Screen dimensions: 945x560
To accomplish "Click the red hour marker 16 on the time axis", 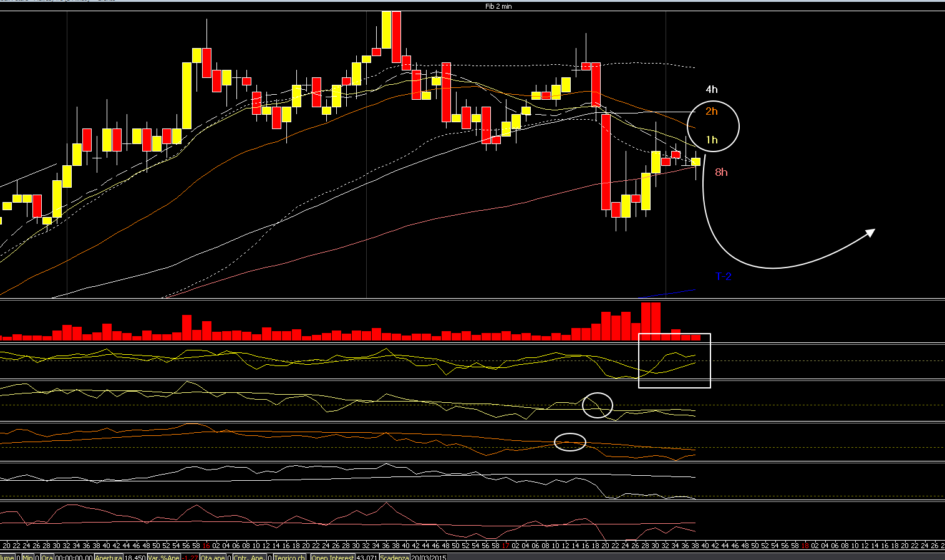I will pyautogui.click(x=206, y=545).
